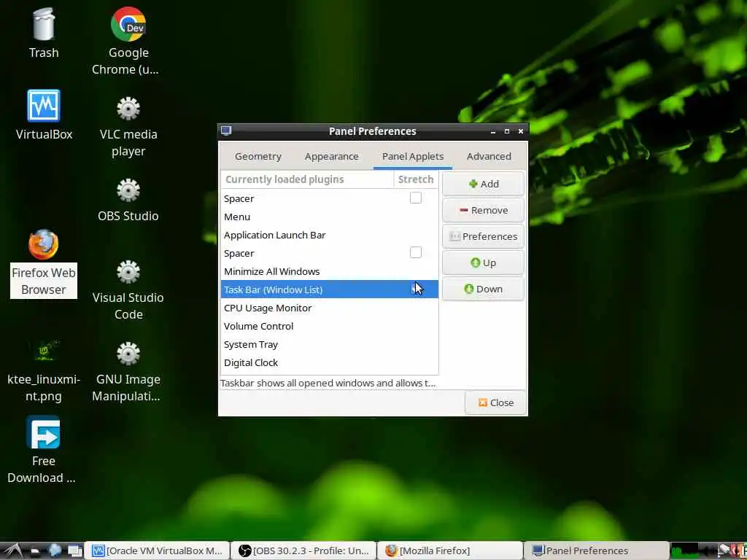747x560 pixels.
Task: Click the Stretch column header
Action: pos(416,179)
